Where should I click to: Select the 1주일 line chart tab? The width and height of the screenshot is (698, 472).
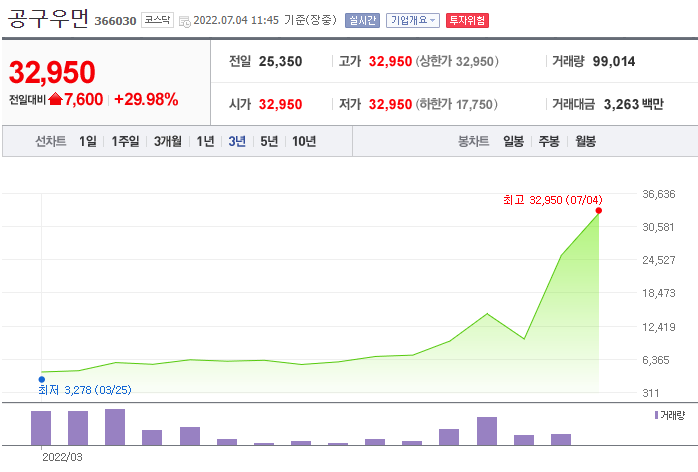tap(125, 142)
